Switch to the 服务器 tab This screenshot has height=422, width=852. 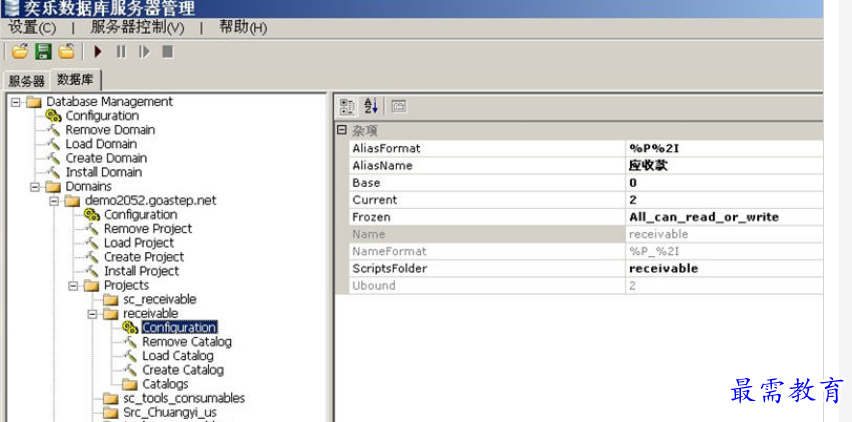[26, 81]
